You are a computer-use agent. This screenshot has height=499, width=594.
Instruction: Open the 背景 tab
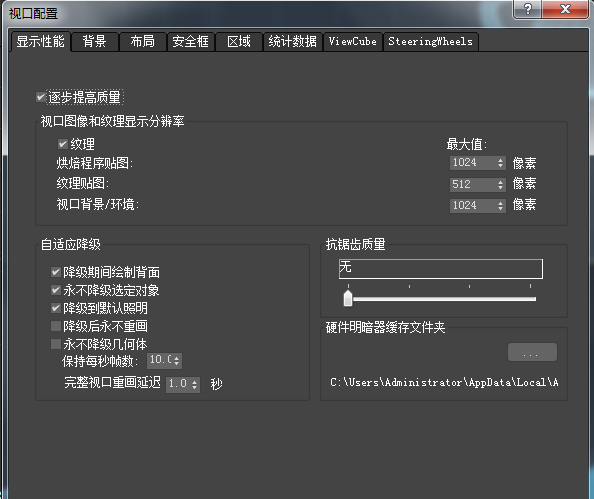pos(95,41)
